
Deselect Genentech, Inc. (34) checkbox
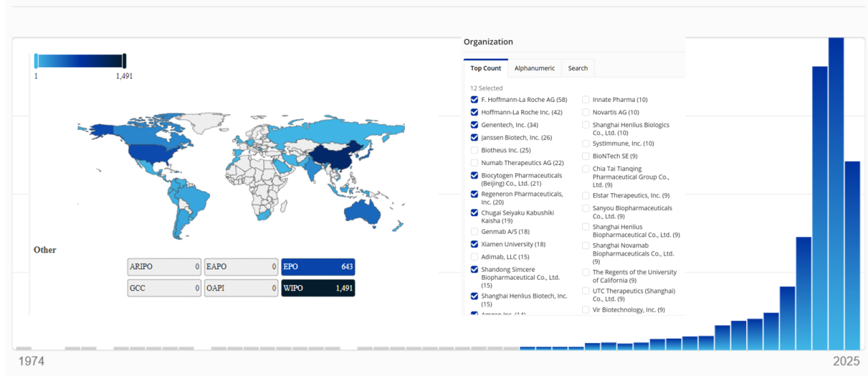[x=475, y=125]
